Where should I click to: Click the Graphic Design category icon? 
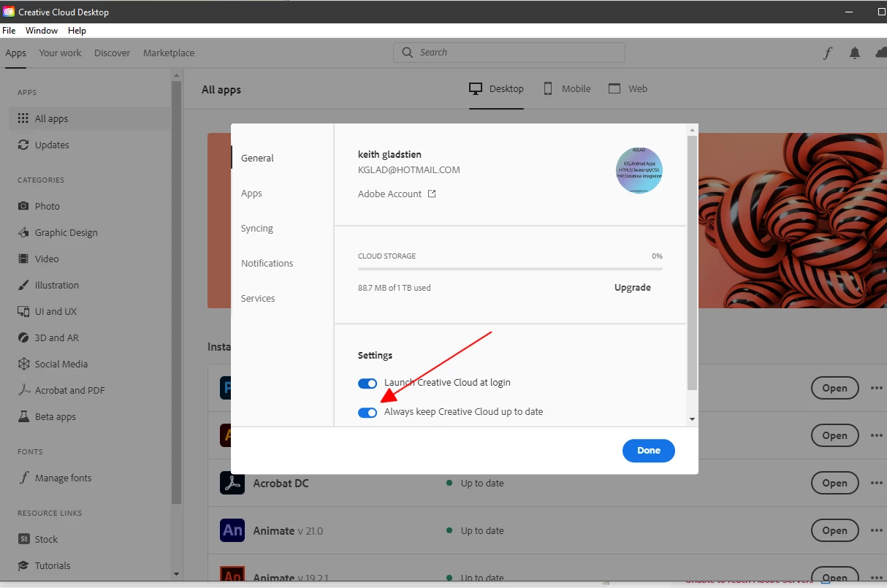coord(23,232)
